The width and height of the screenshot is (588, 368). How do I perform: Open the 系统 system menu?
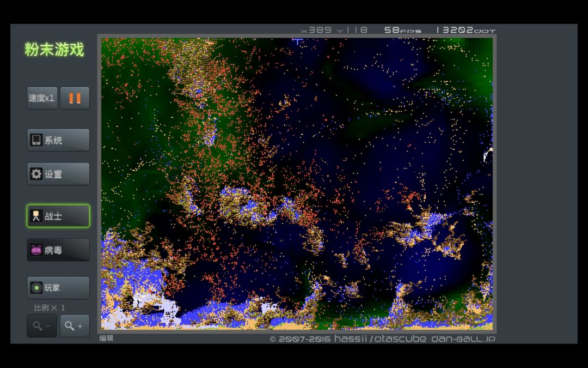[58, 140]
